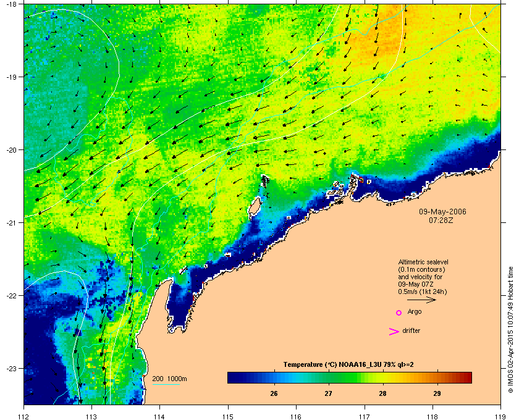Click the -20 latitude axis label
The image size is (519, 420).
tap(11, 149)
